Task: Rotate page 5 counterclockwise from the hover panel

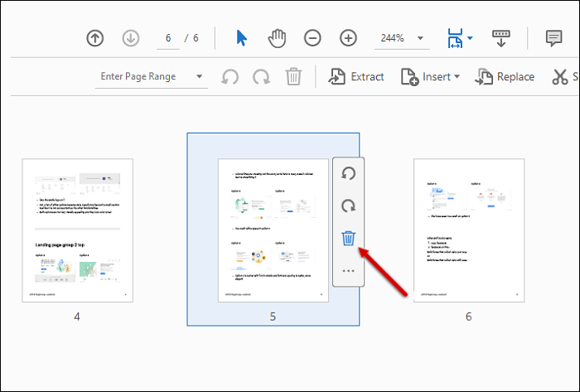Action: click(349, 174)
